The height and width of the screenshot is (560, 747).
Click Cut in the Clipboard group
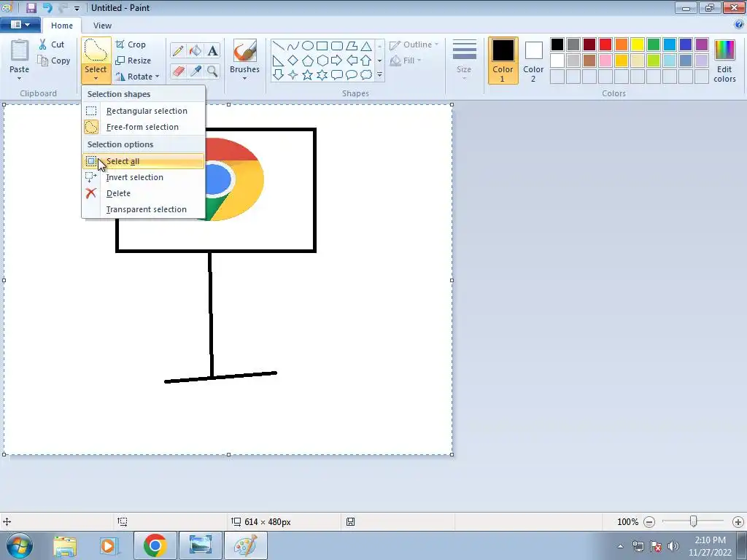[x=52, y=44]
